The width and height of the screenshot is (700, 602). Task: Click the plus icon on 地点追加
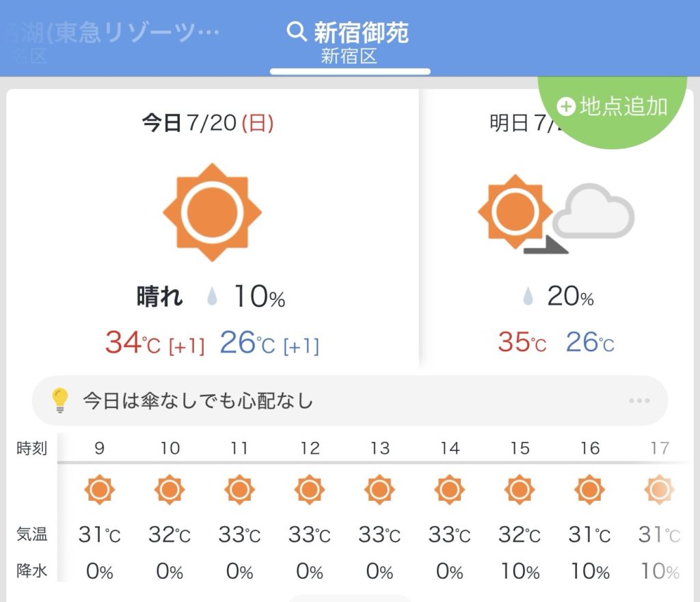[x=566, y=107]
